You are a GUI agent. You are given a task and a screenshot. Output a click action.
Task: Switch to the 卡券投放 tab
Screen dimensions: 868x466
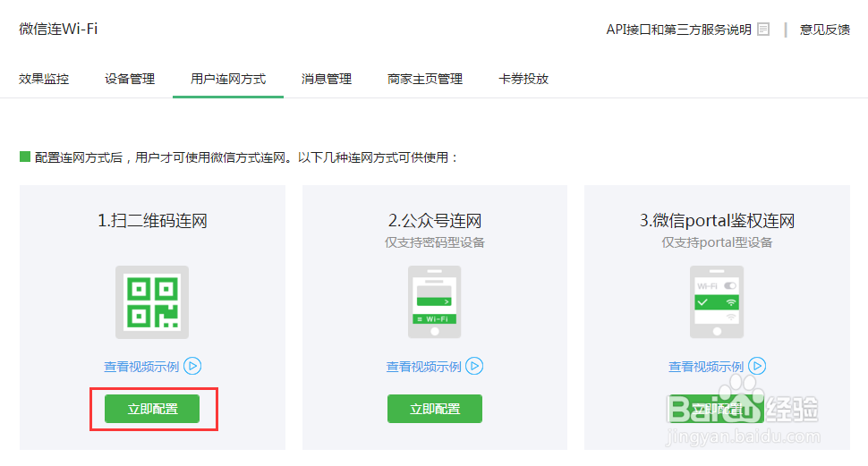pyautogui.click(x=523, y=79)
